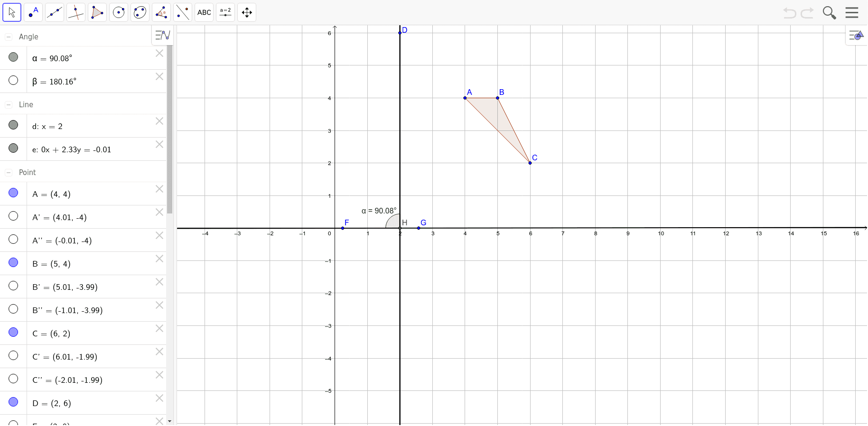Click the algebra panel scrollbar
This screenshot has height=426, width=868.
pyautogui.click(x=170, y=129)
